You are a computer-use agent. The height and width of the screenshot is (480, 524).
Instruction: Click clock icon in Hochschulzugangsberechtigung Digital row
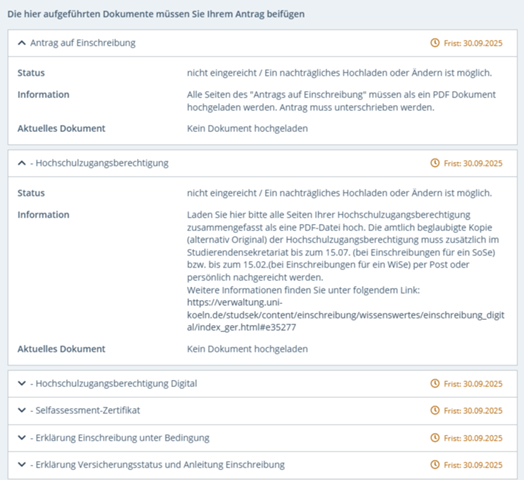click(x=435, y=383)
